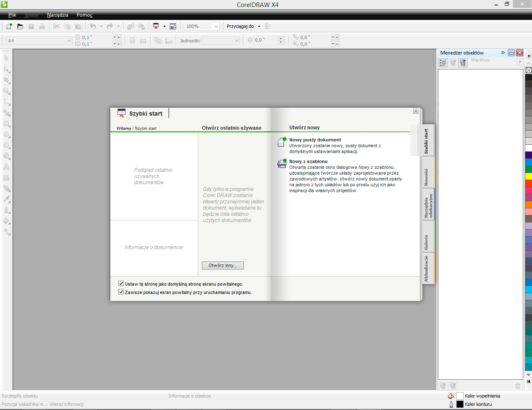Open the Warstwa flyout arrow
532x410 pixels.
click(x=520, y=62)
